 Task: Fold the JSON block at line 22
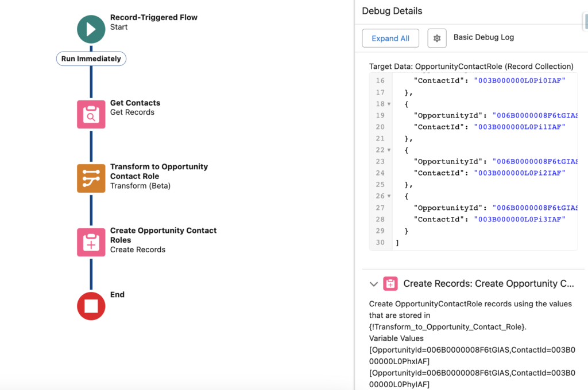[x=389, y=150]
